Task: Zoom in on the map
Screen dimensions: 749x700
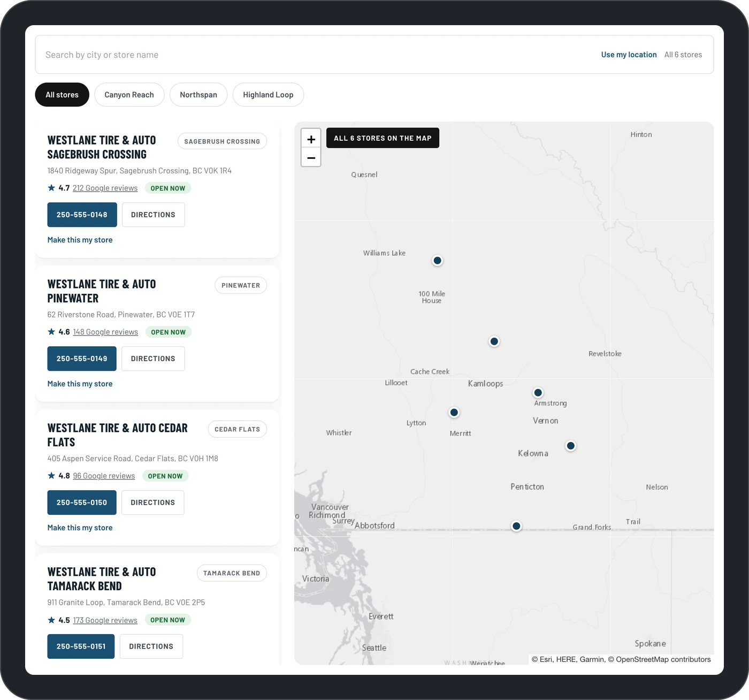Action: [311, 139]
